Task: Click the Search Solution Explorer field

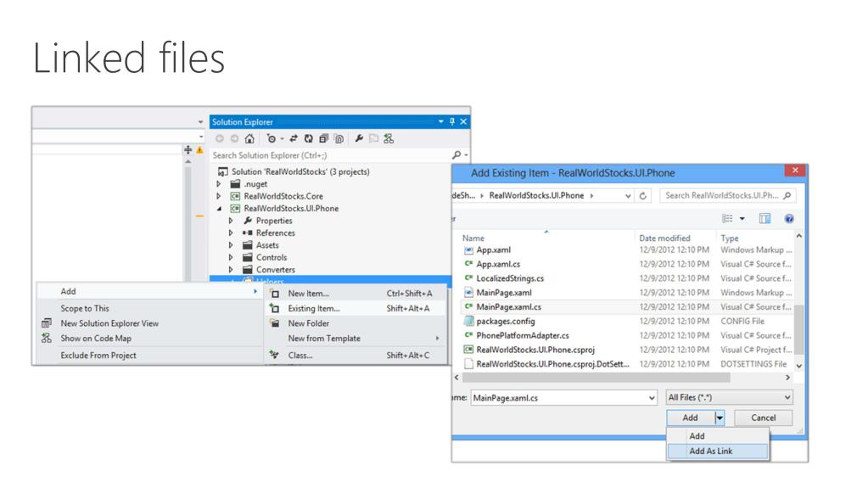Action: click(330, 155)
